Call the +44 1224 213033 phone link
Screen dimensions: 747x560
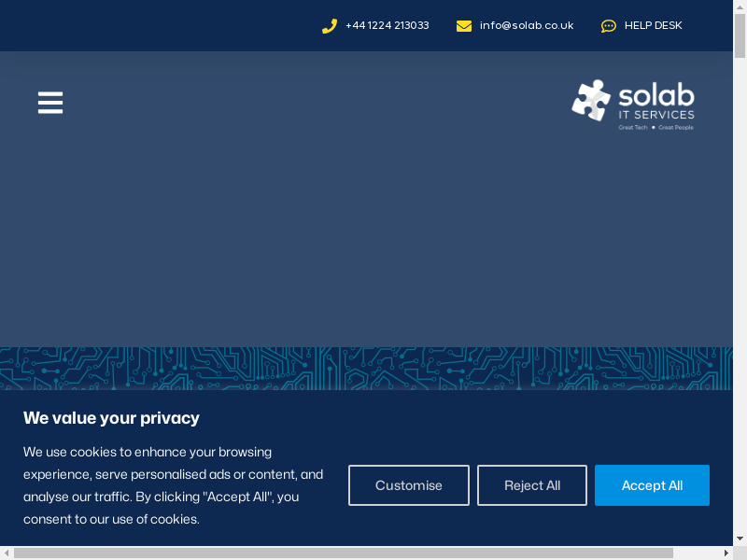pyautogui.click(x=387, y=26)
